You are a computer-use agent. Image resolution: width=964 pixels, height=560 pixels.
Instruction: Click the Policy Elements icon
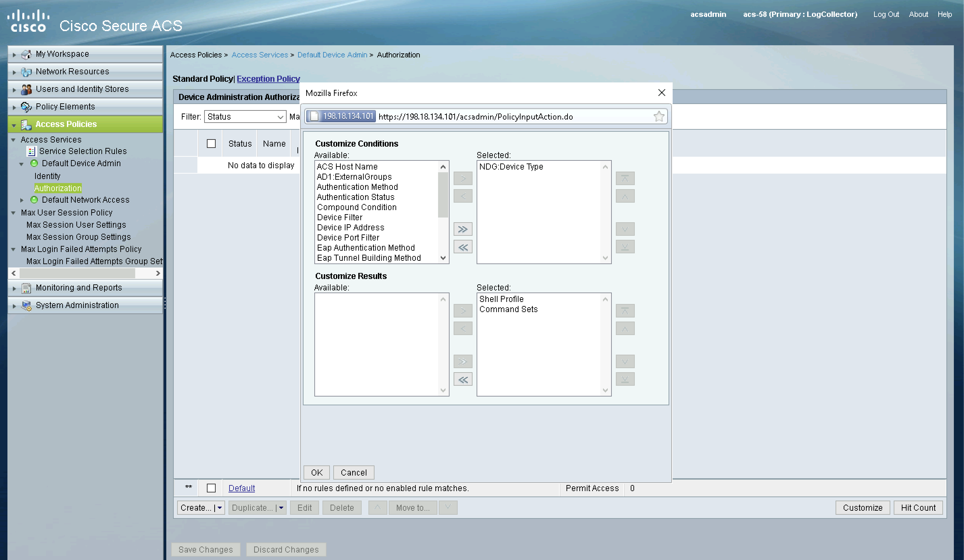26,107
